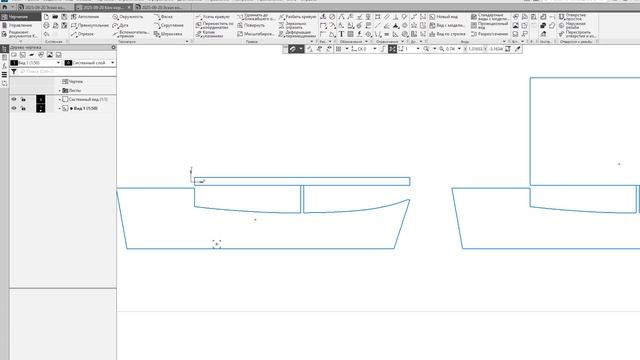
Task: Toggle lock icon of Вид 1 (1:50)
Action: coord(23,108)
